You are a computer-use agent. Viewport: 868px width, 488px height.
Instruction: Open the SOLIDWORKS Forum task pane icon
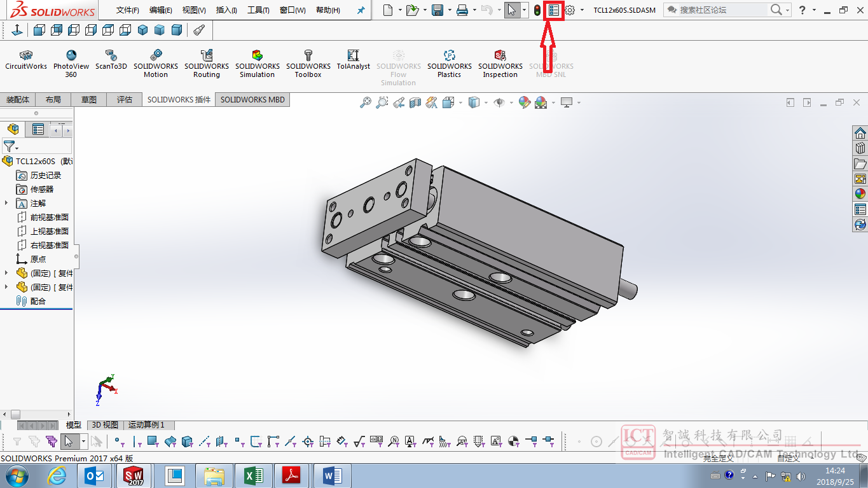[860, 225]
